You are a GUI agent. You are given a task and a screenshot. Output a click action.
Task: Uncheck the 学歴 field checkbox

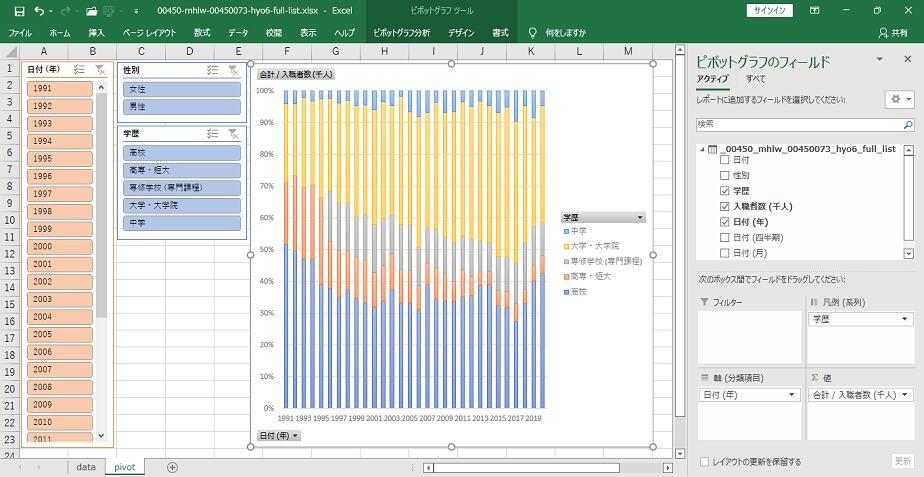pos(725,190)
